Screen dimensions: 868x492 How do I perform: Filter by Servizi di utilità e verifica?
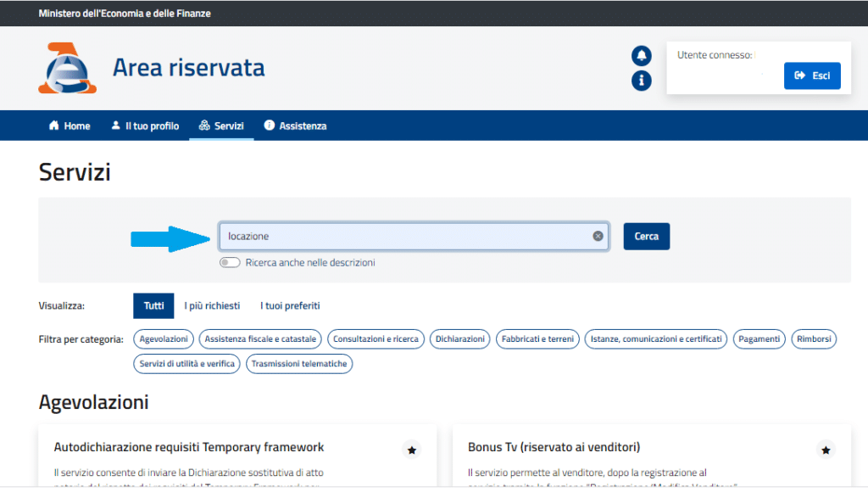186,364
